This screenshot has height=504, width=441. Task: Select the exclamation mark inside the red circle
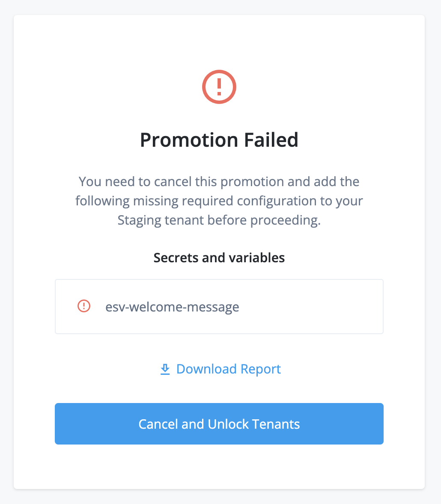pos(219,86)
